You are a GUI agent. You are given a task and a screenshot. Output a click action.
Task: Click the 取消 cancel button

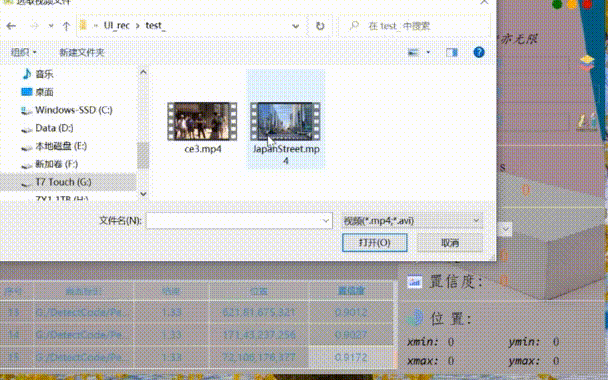450,243
